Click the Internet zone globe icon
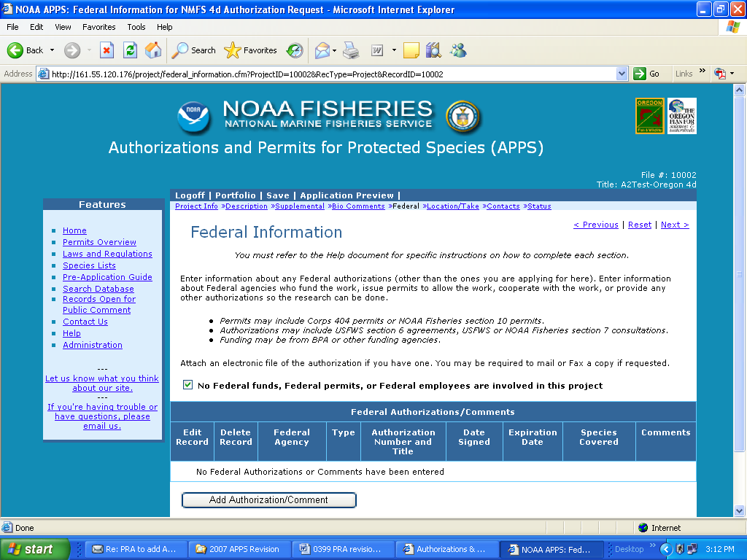The height and width of the screenshot is (560, 747). [643, 528]
